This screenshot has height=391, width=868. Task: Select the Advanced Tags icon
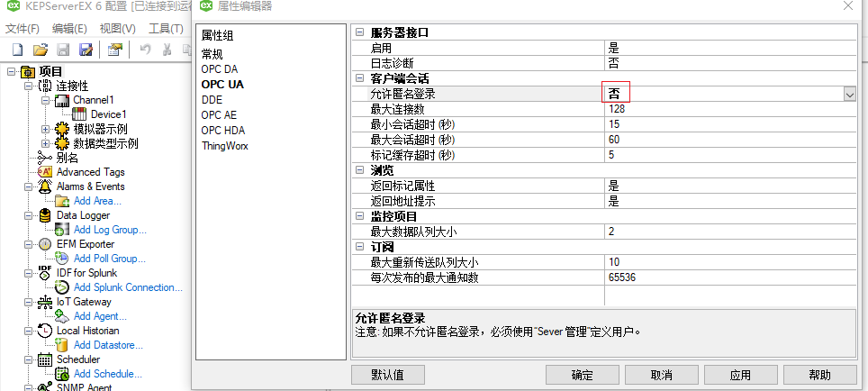45,172
